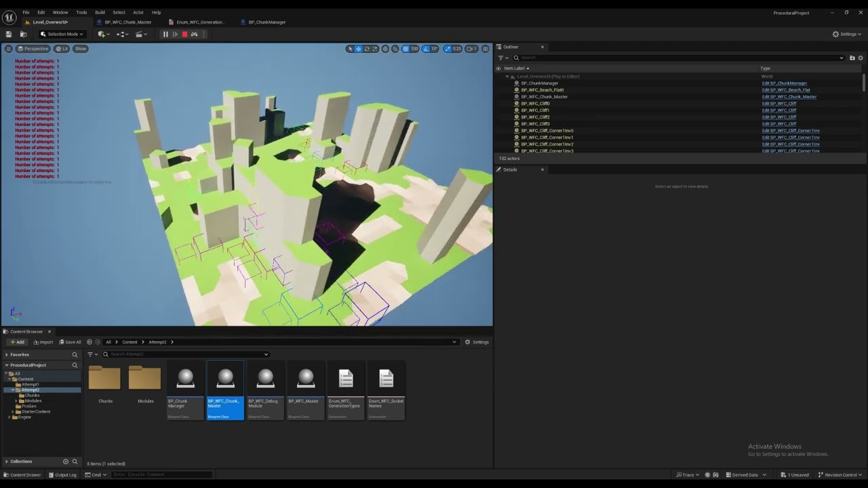Select the Enum_WFC_Socket Names asset
Screen dimensions: 868x488
point(386,390)
